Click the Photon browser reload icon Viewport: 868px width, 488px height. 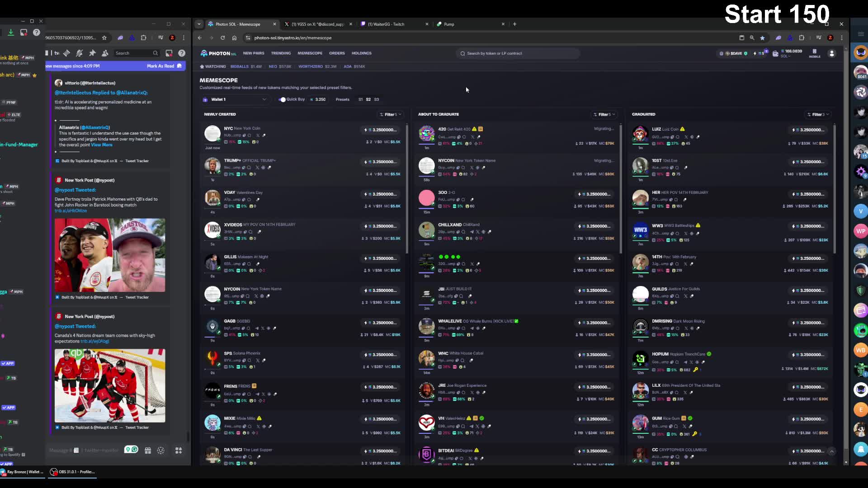[222, 38]
